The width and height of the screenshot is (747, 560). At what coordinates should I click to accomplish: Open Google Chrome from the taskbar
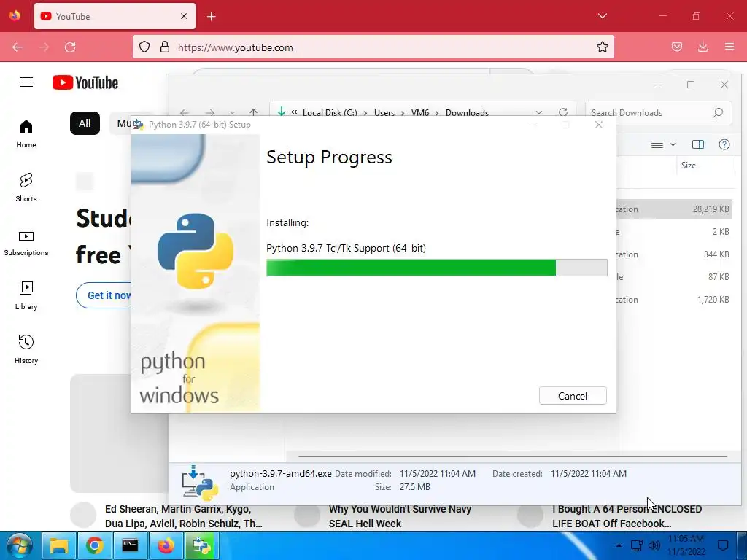click(94, 545)
